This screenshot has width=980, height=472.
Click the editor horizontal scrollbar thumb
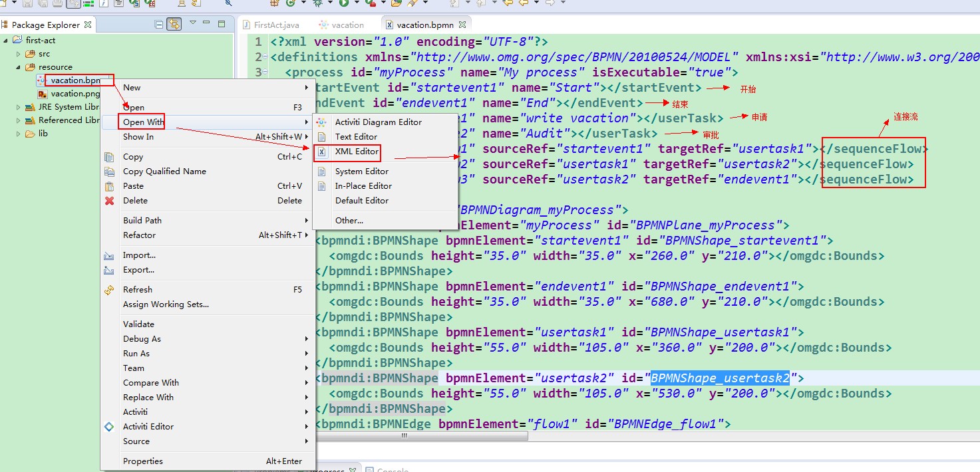click(x=421, y=436)
